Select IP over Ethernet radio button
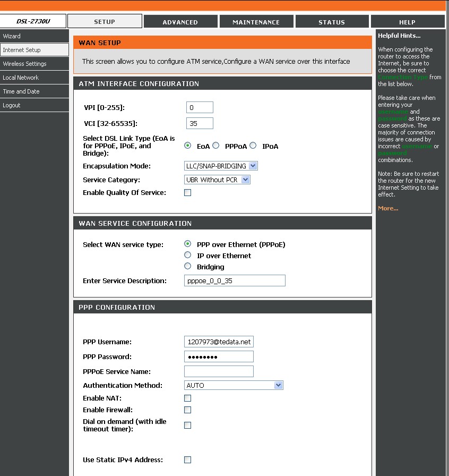 pos(187,255)
